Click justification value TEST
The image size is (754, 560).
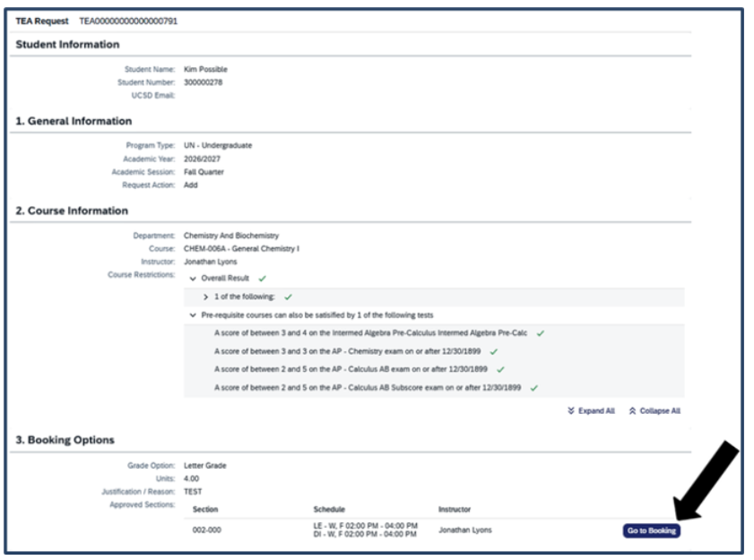point(193,492)
